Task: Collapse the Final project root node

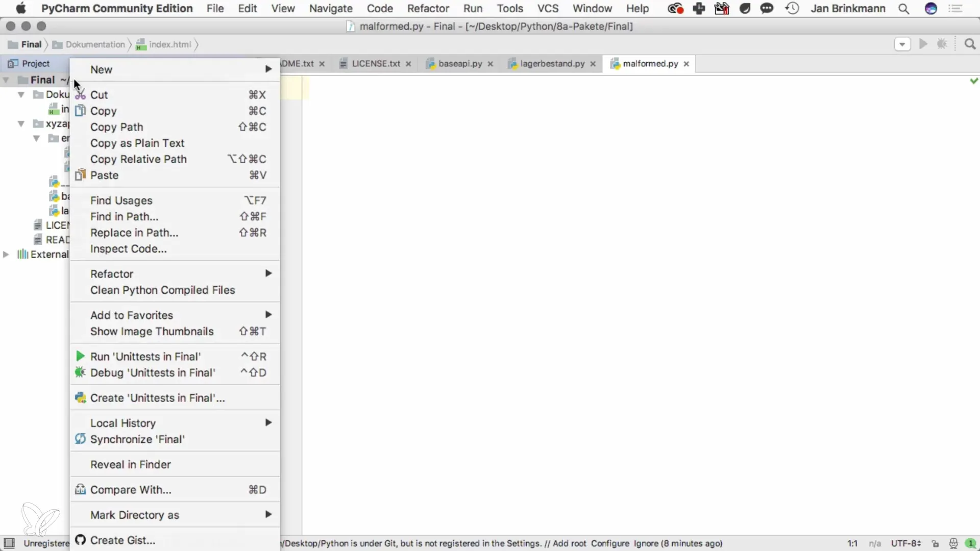Action: 6,80
